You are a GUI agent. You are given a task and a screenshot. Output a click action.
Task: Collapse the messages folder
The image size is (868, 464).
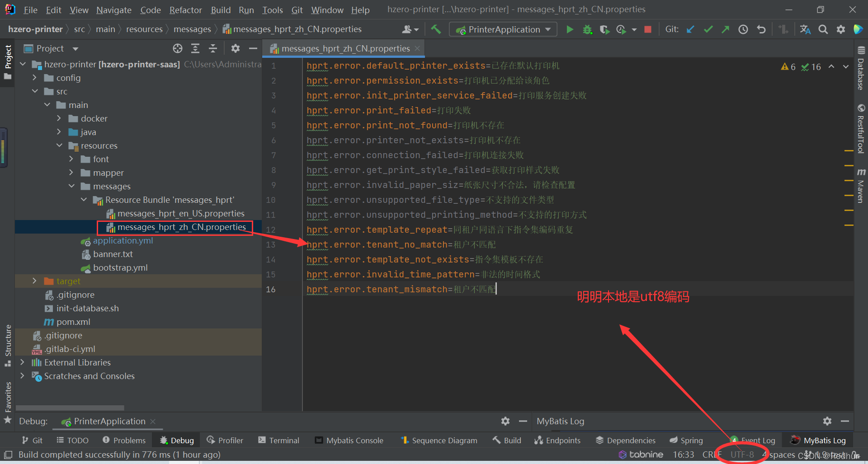(71, 186)
